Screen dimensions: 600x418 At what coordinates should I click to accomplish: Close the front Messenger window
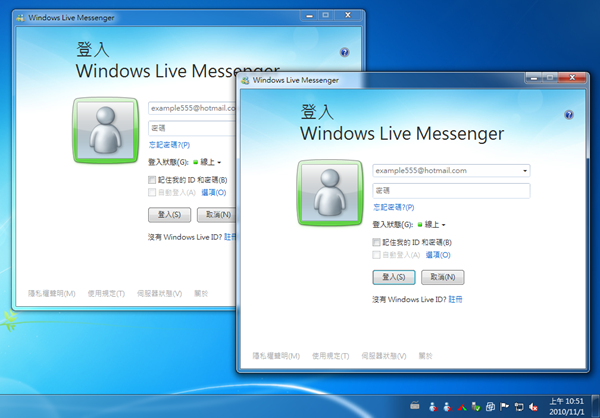(572, 78)
